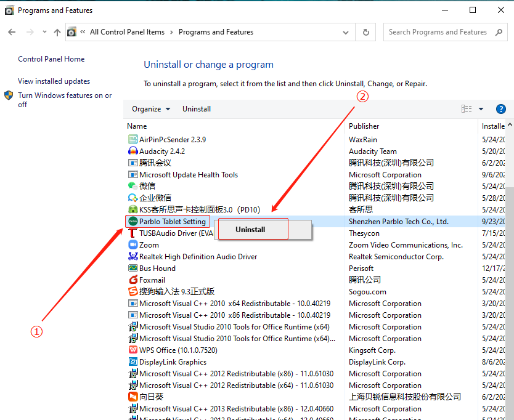This screenshot has height=420, width=514.
Task: Select the Foxmail entry
Action: [152, 280]
